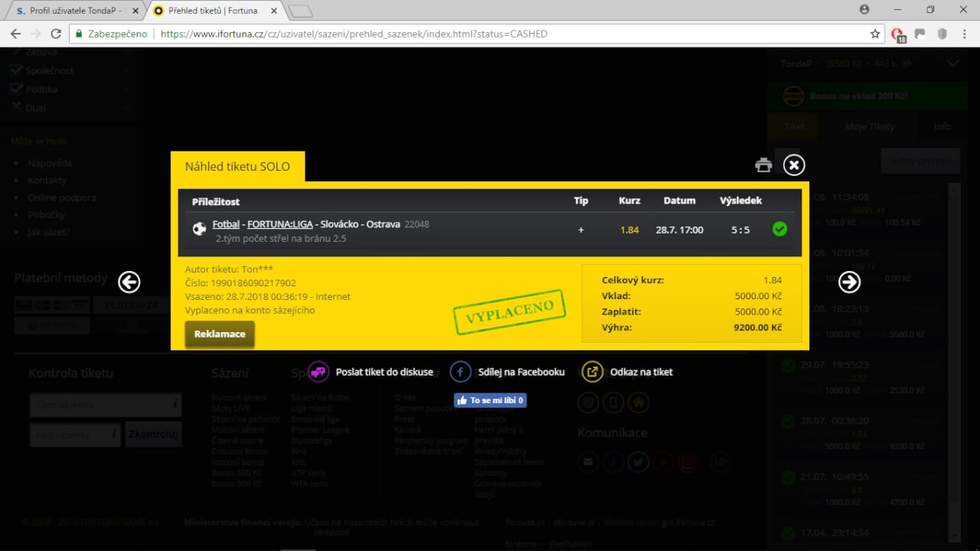Open the Chrome three-dot menu
The height and width of the screenshot is (551, 980).
pos(964,34)
